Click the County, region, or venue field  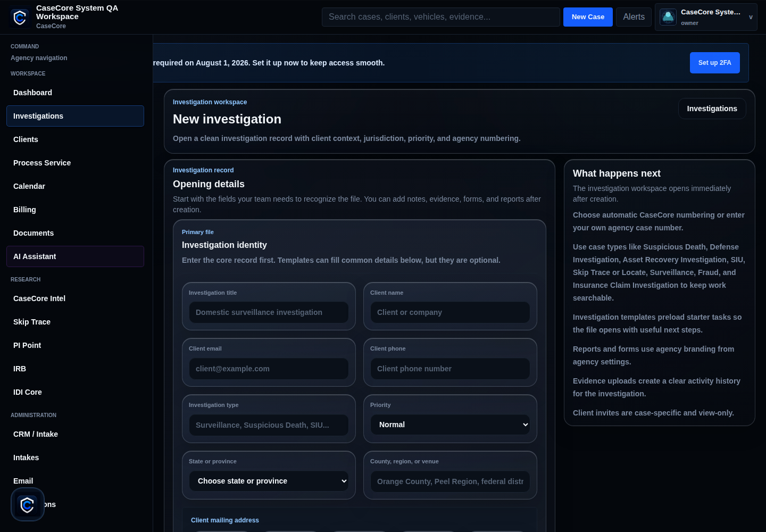[x=450, y=481]
